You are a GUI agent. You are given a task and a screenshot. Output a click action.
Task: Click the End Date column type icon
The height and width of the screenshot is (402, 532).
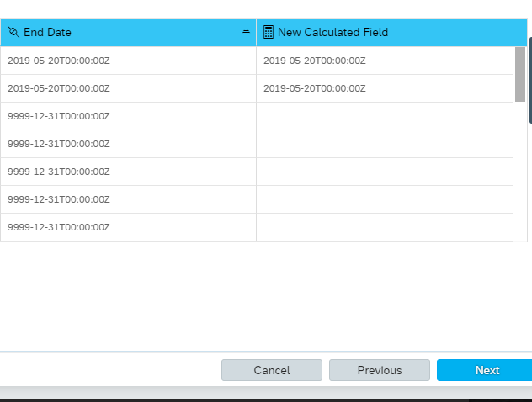pos(13,32)
